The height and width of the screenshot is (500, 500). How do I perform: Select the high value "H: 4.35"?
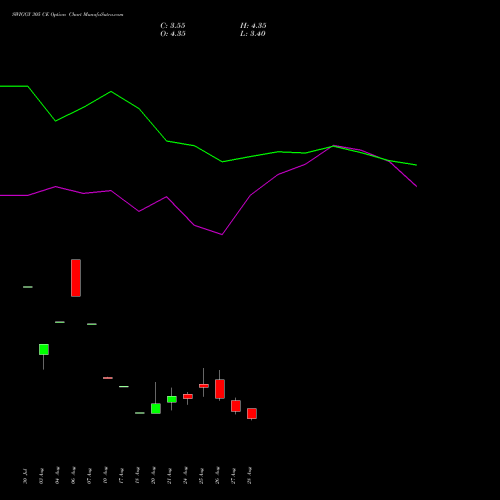coord(253,26)
